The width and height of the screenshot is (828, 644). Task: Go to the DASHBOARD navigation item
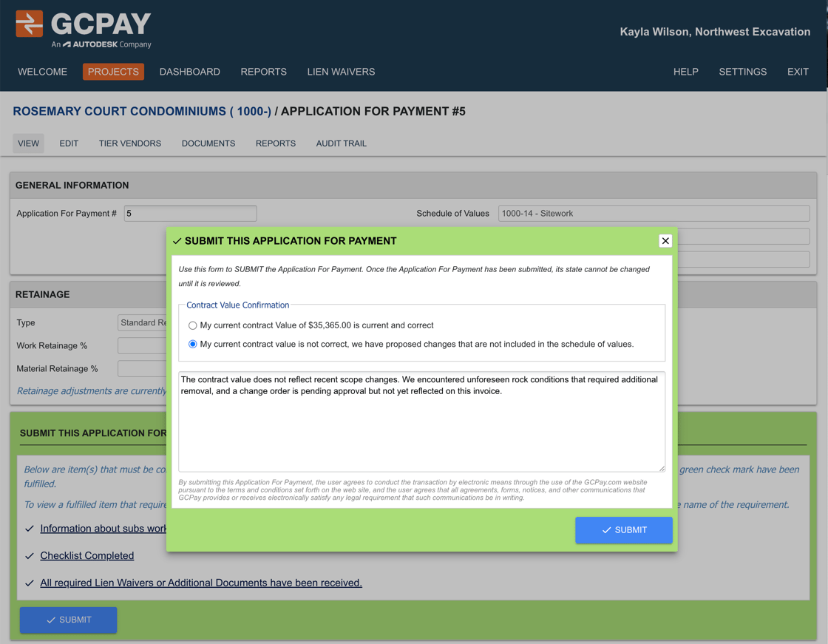[189, 72]
